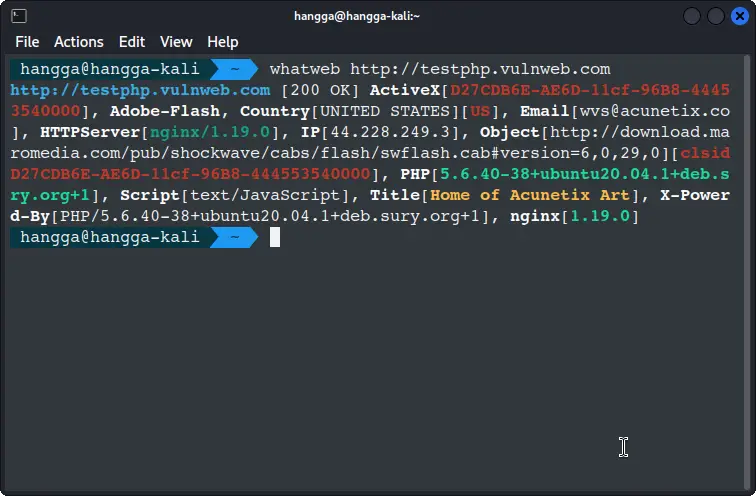Close the terminal window

coord(739,16)
